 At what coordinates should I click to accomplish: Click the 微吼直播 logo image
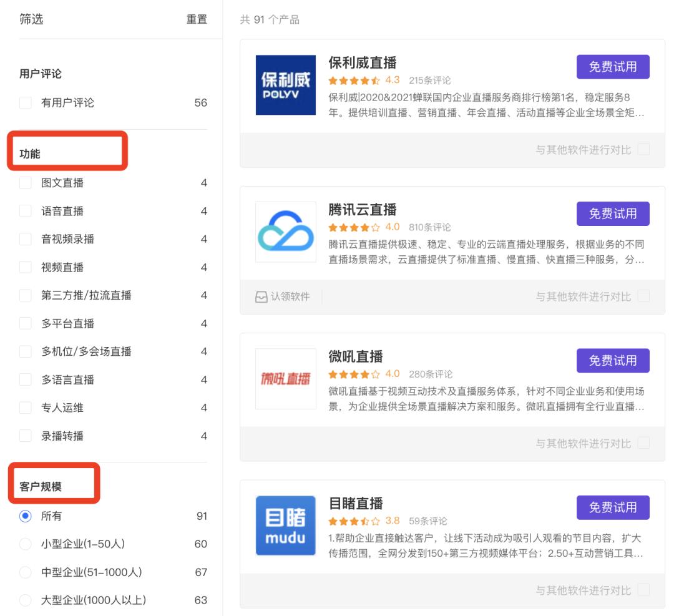tap(285, 379)
